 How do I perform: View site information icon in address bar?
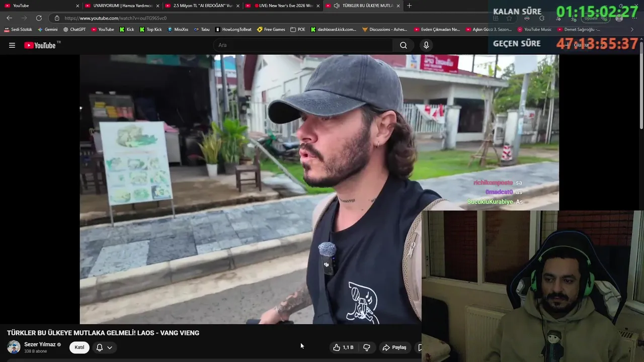click(57, 18)
